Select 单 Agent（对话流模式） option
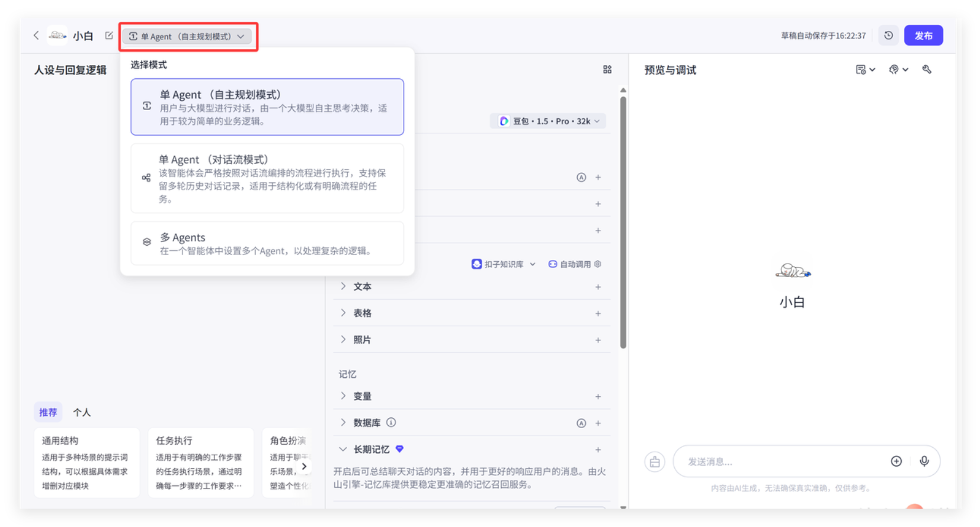Image resolution: width=980 pixels, height=527 pixels. pos(267,178)
